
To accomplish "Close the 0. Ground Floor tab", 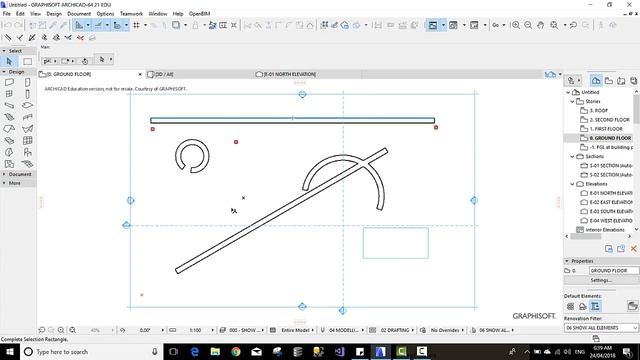I will [x=140, y=74].
